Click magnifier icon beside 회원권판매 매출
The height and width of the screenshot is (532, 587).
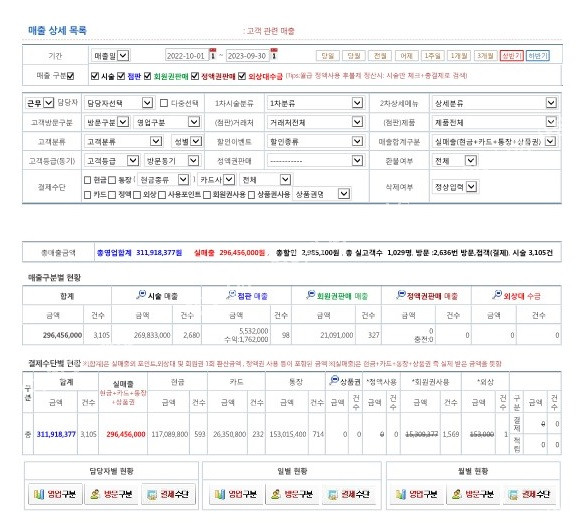[310, 295]
